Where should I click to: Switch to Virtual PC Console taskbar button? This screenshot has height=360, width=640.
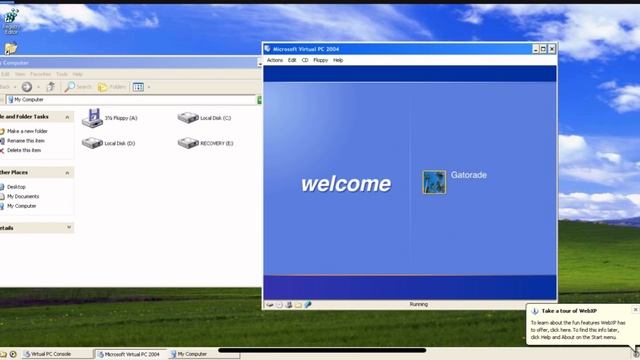(57, 354)
